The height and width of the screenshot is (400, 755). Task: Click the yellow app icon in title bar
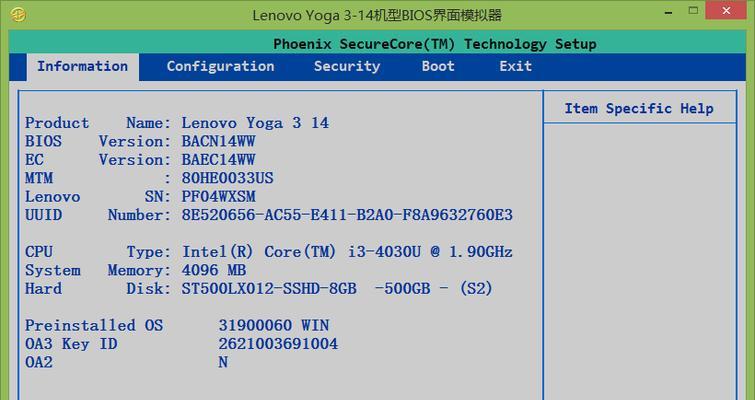click(17, 14)
